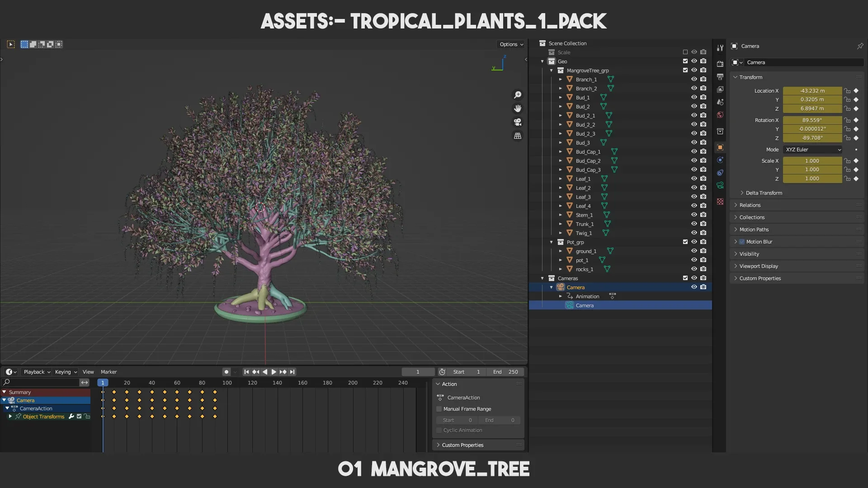
Task: Disable Leaf_3 in renders
Action: point(703,197)
